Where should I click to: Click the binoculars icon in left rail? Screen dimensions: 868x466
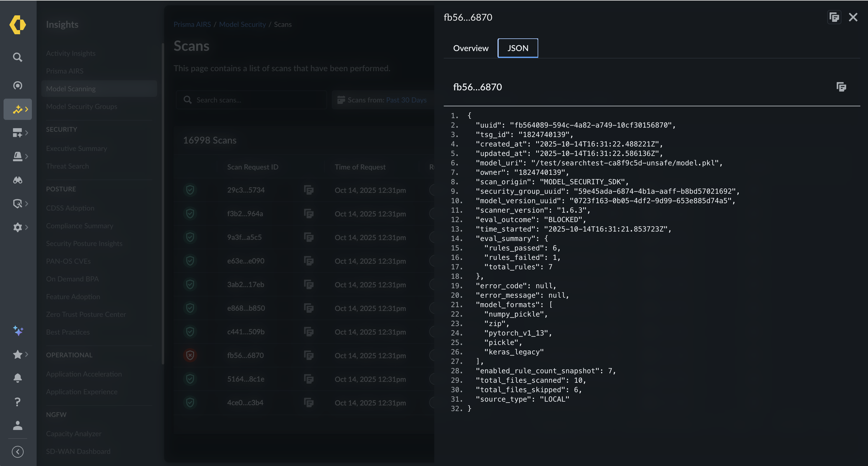17,180
